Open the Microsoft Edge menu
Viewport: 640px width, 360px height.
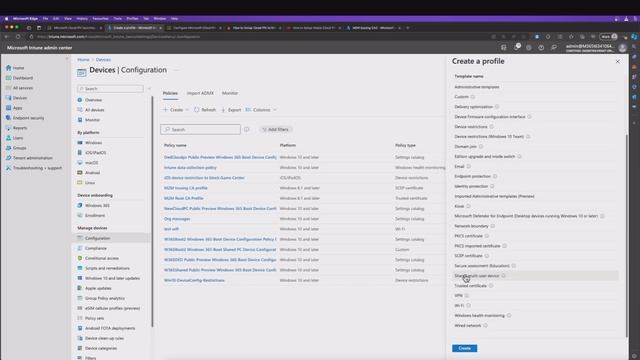tap(25, 18)
